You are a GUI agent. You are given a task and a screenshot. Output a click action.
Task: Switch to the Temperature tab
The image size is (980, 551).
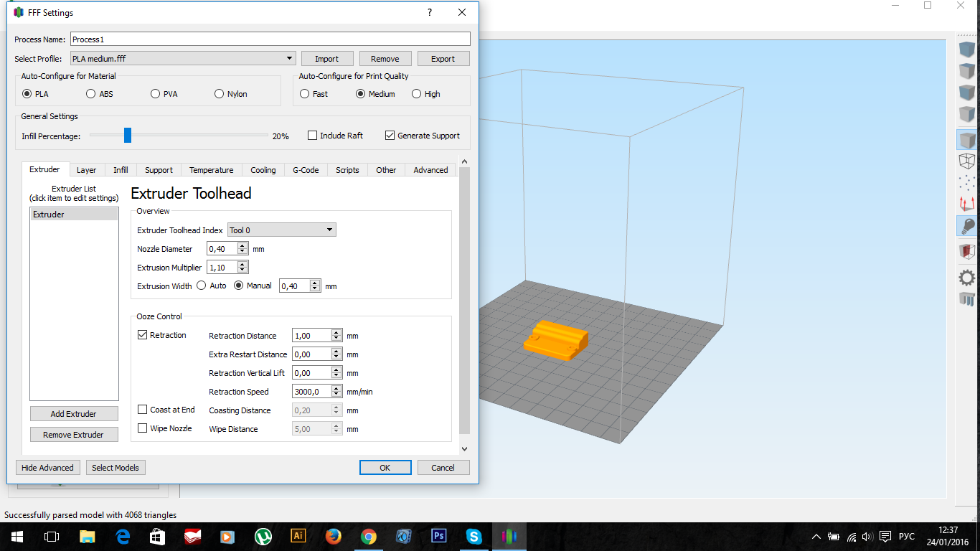click(x=211, y=170)
